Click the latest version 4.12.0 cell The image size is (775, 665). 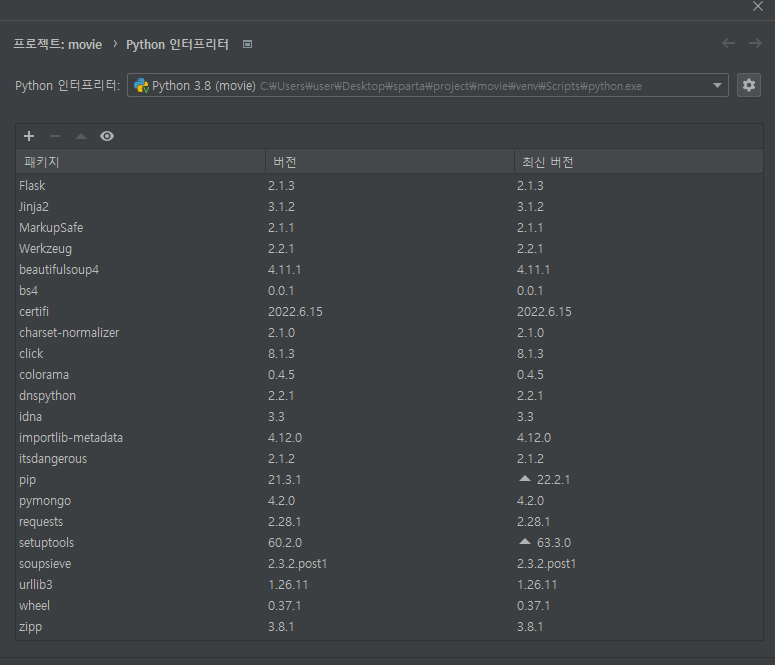coord(534,438)
